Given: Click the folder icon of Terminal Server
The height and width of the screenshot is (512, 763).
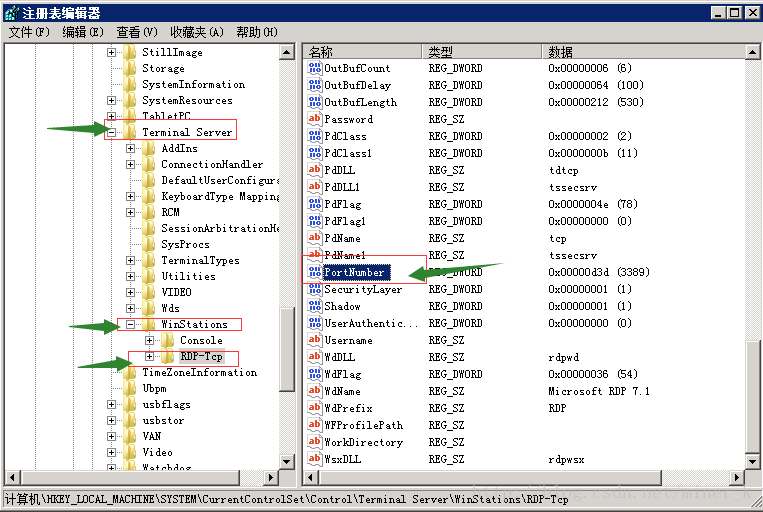Looking at the screenshot, I should pos(129,132).
